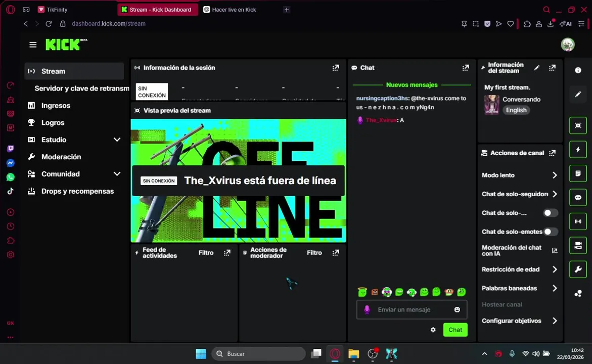The width and height of the screenshot is (592, 364).
Task: Toggle the Chat de solo-... switch
Action: (x=551, y=213)
